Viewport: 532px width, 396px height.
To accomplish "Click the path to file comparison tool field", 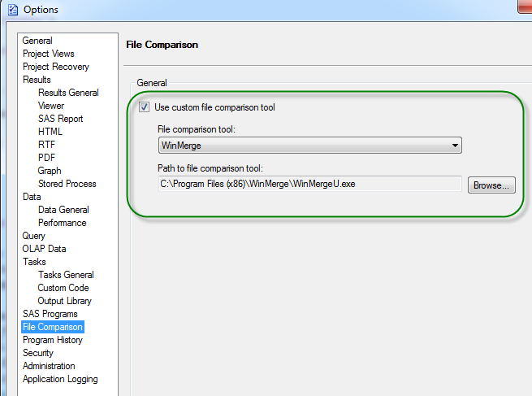I will tap(309, 184).
